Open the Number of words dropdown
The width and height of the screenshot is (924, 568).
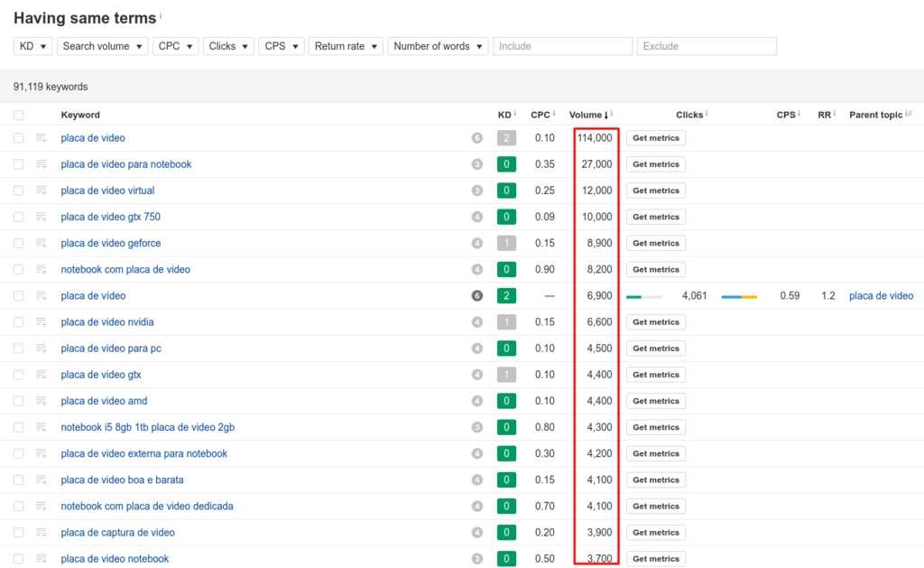pyautogui.click(x=438, y=46)
